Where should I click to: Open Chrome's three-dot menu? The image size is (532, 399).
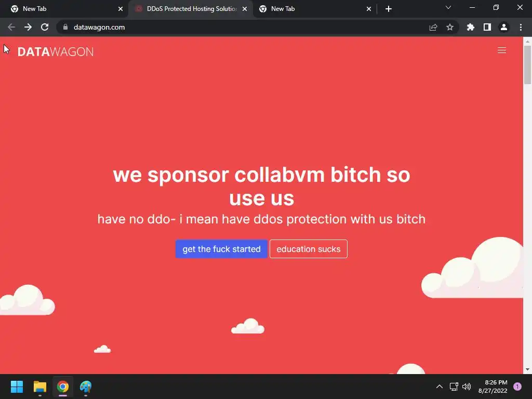521,27
